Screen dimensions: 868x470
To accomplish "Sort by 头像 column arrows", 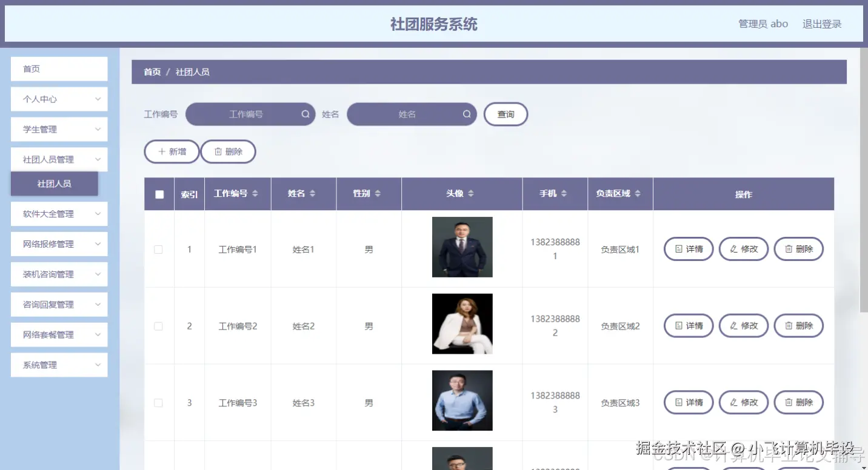I will tap(471, 193).
